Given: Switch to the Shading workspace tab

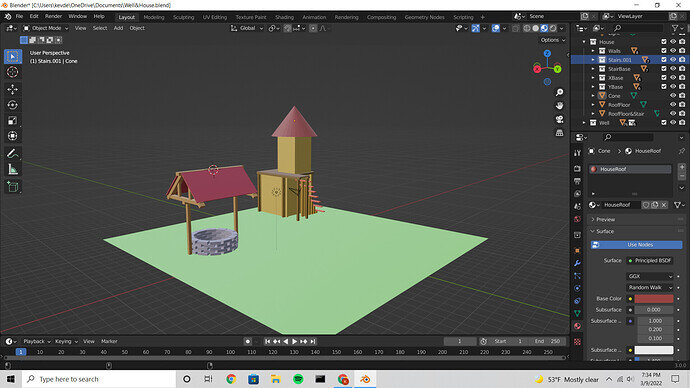Looking at the screenshot, I should [284, 17].
